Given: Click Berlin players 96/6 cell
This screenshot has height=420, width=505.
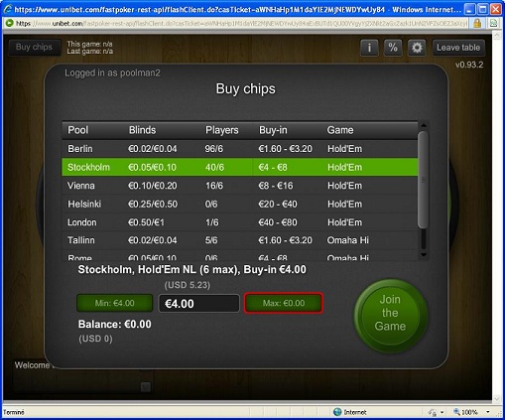Looking at the screenshot, I should click(213, 149).
